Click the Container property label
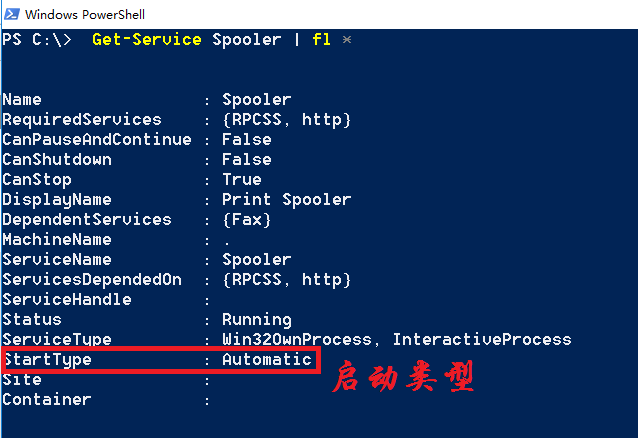This screenshot has height=438, width=638. [x=46, y=400]
